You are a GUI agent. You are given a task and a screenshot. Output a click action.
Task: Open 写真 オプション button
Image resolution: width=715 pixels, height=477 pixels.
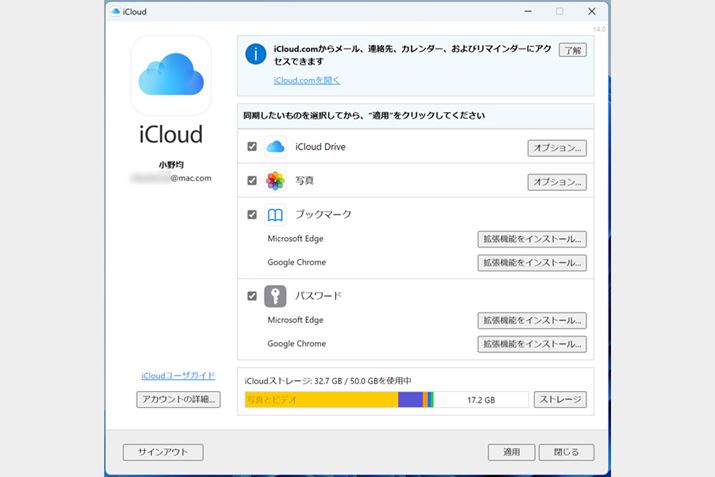click(557, 182)
